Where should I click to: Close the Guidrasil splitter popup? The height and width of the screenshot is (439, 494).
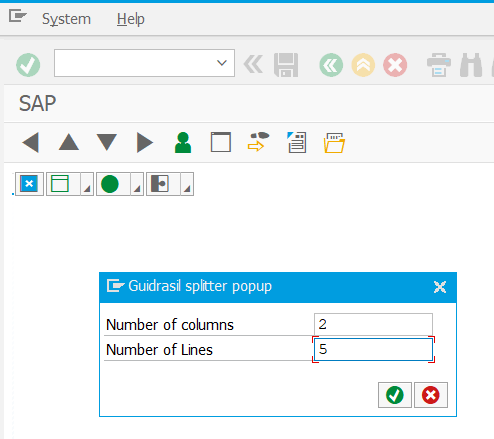point(440,287)
